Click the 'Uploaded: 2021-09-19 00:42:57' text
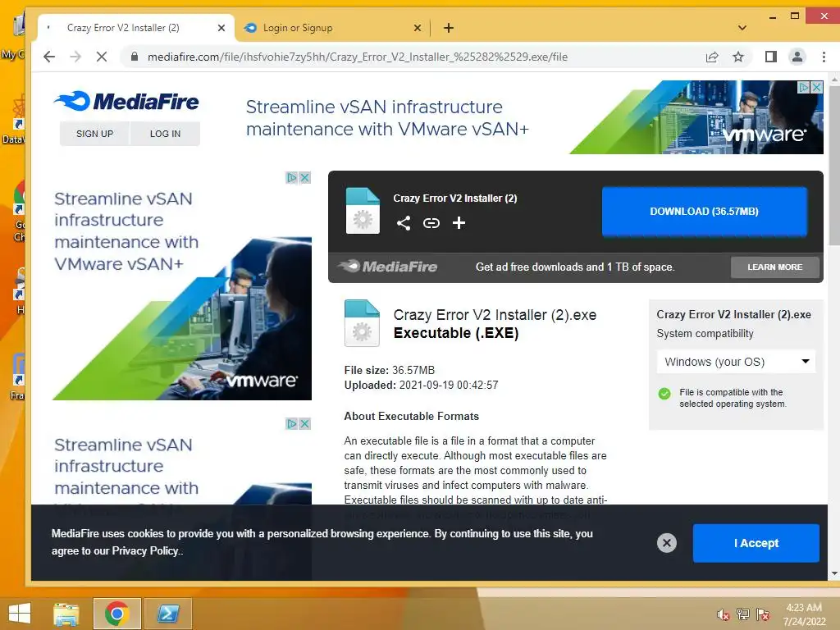 click(421, 385)
